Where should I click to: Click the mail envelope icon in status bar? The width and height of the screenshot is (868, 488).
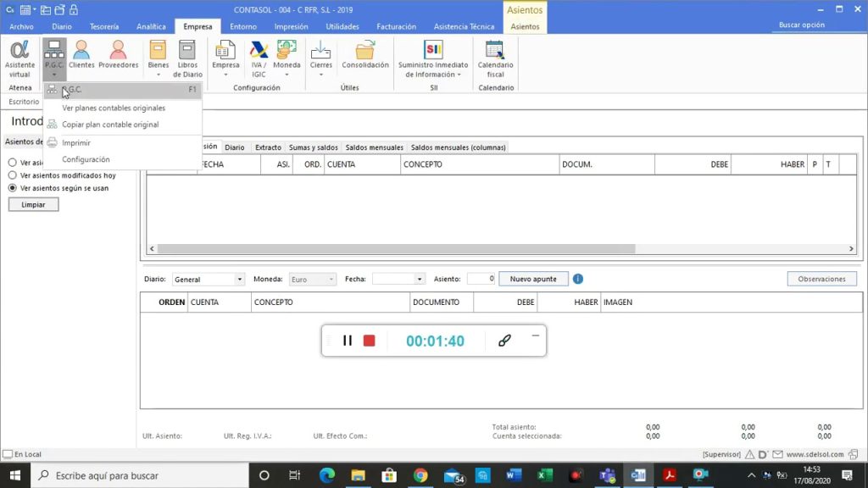(778, 454)
